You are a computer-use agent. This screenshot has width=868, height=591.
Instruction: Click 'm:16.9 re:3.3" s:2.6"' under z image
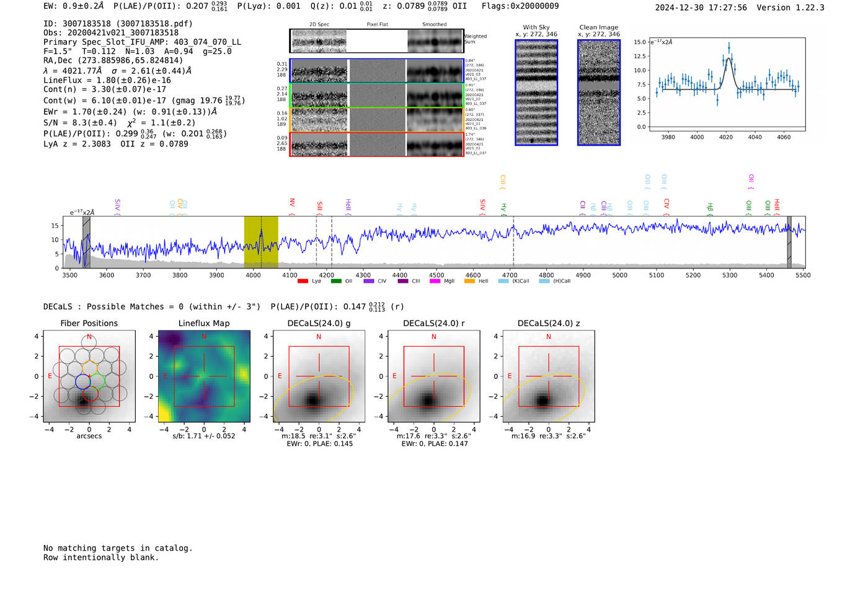(549, 436)
